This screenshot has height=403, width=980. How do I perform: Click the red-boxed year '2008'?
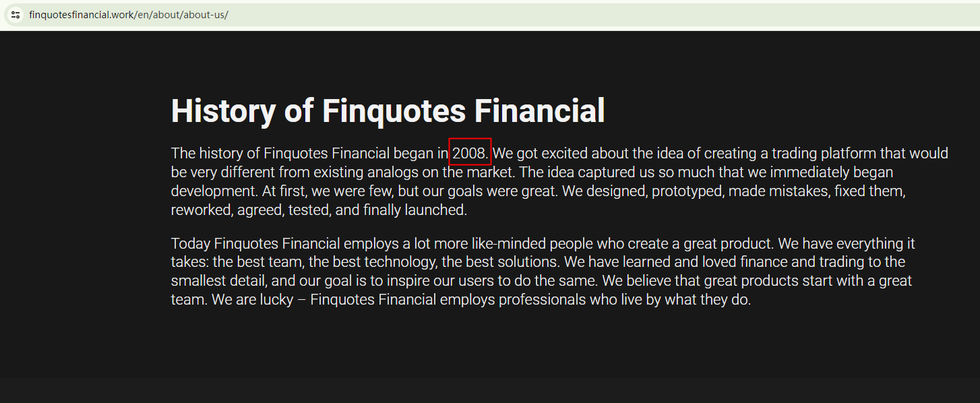469,153
